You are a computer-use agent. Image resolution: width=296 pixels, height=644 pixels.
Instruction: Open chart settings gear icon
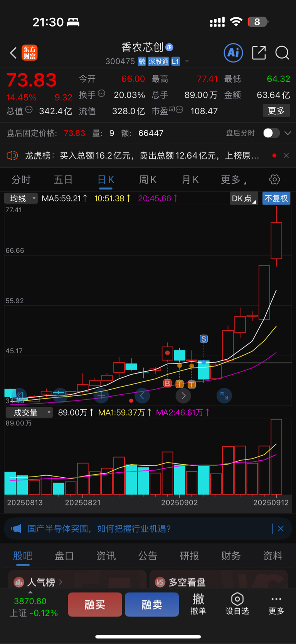coord(274,179)
